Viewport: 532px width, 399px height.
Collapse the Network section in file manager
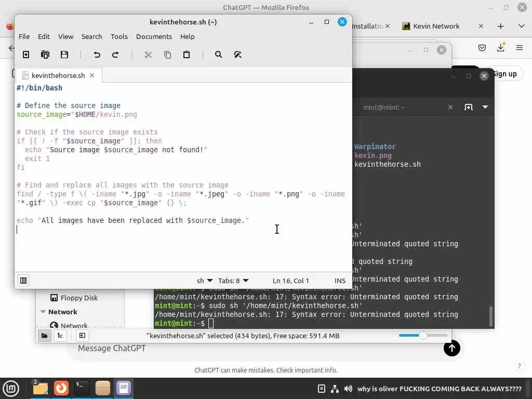[43, 312]
